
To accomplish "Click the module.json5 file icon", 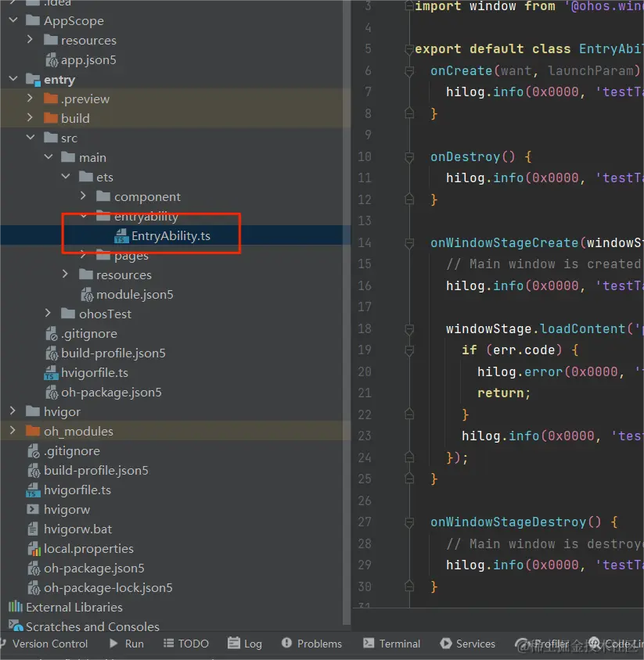I will [x=87, y=294].
